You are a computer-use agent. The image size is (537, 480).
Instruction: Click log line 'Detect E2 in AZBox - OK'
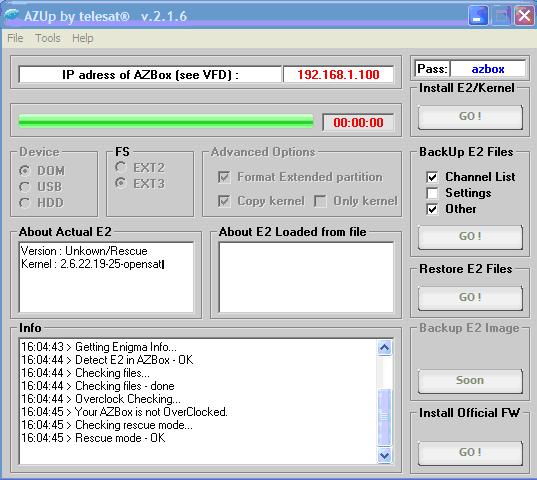[x=107, y=360]
